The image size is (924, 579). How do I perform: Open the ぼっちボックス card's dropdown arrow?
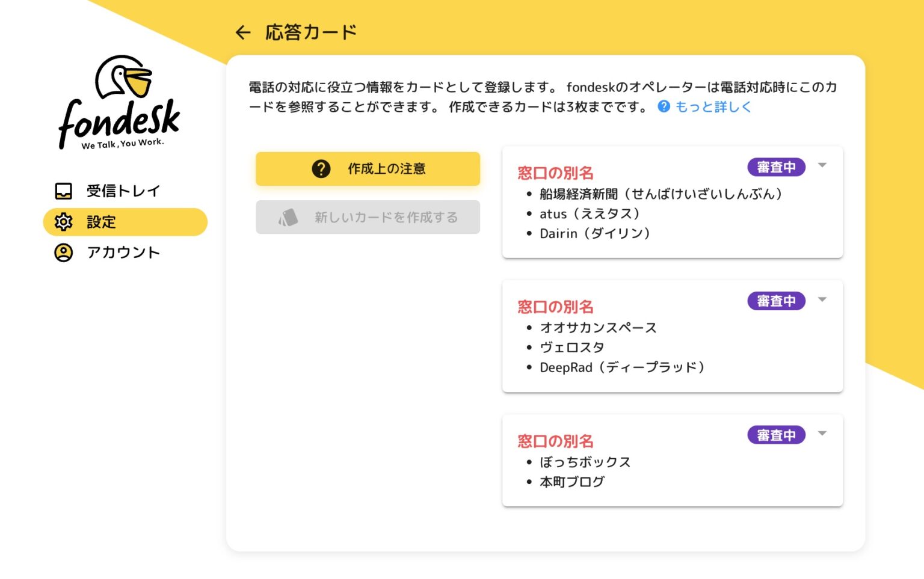822,433
